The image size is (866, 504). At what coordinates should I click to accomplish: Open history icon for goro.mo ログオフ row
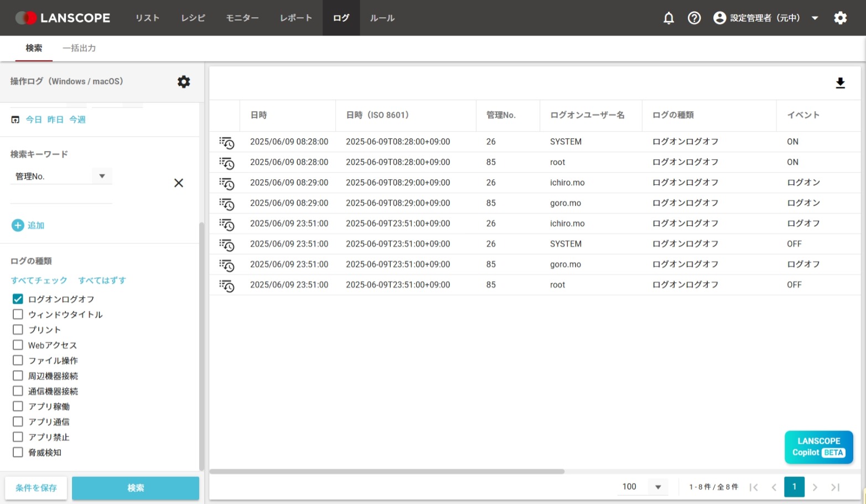[227, 266]
